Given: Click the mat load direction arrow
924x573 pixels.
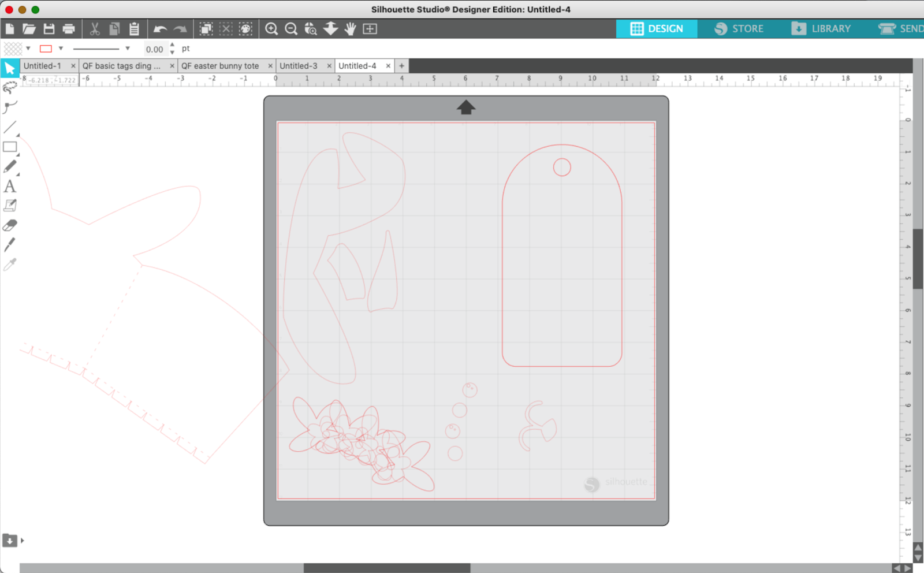Looking at the screenshot, I should [x=466, y=107].
